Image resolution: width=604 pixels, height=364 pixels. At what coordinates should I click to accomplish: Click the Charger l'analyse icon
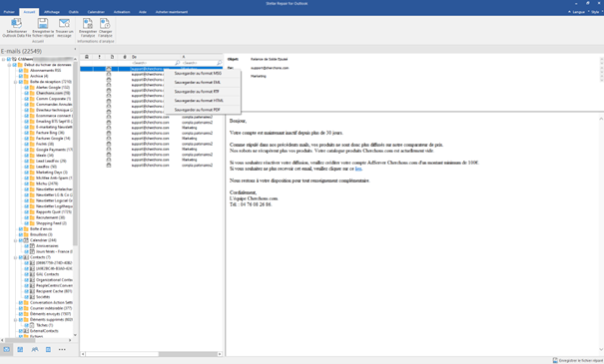click(x=105, y=23)
